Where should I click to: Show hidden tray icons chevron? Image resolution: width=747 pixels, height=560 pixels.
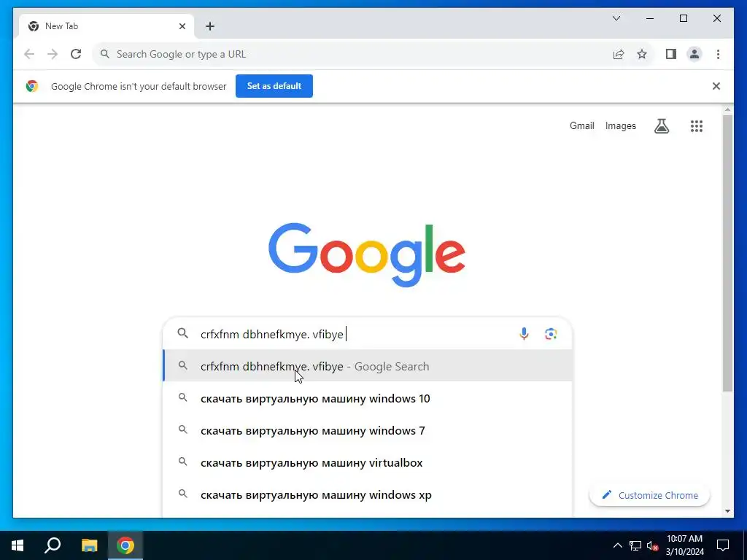pyautogui.click(x=617, y=545)
